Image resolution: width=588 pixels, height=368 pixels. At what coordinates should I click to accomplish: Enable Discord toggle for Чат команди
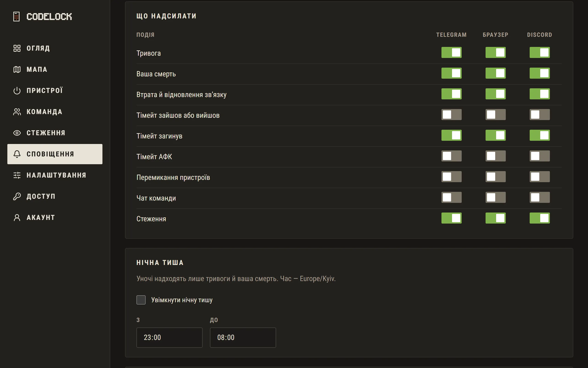tap(540, 197)
